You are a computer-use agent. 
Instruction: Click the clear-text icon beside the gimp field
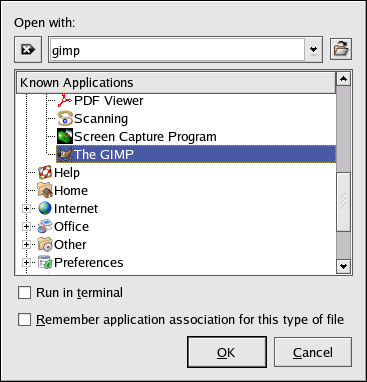point(28,50)
